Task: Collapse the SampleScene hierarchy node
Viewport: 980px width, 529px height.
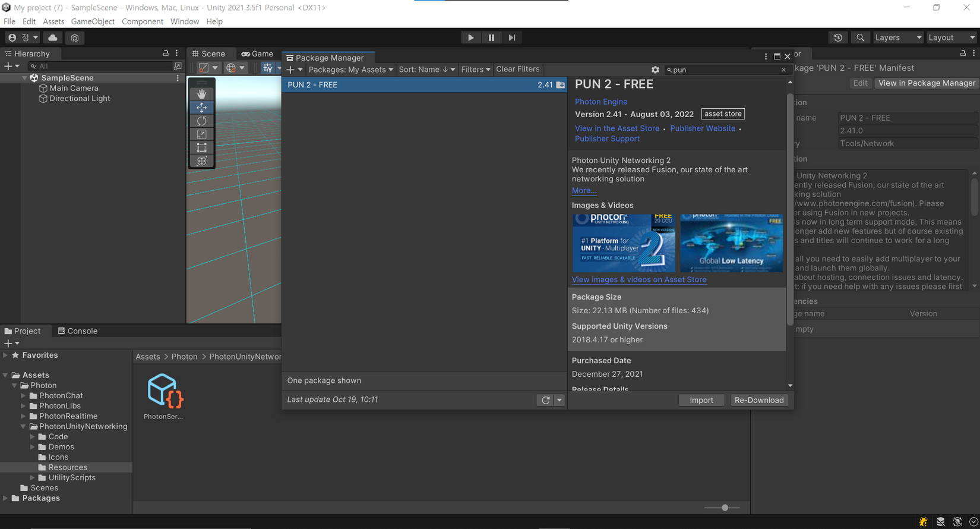Action: coord(24,78)
